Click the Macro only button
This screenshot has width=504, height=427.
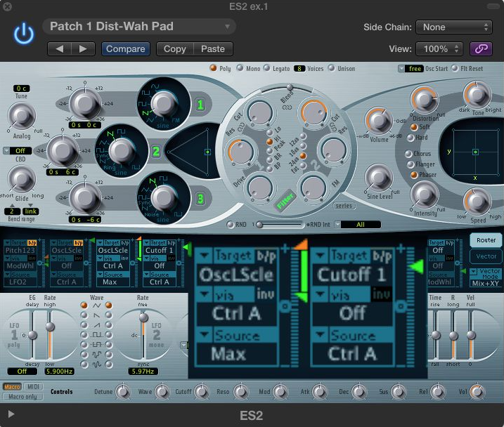click(22, 397)
